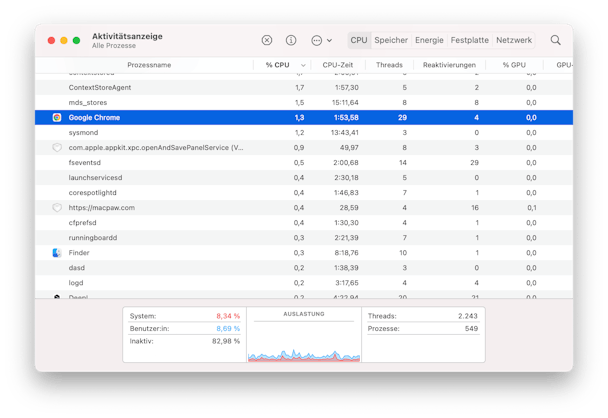608x418 pixels.
Task: Switch to the Festplatte tab
Action: click(469, 40)
